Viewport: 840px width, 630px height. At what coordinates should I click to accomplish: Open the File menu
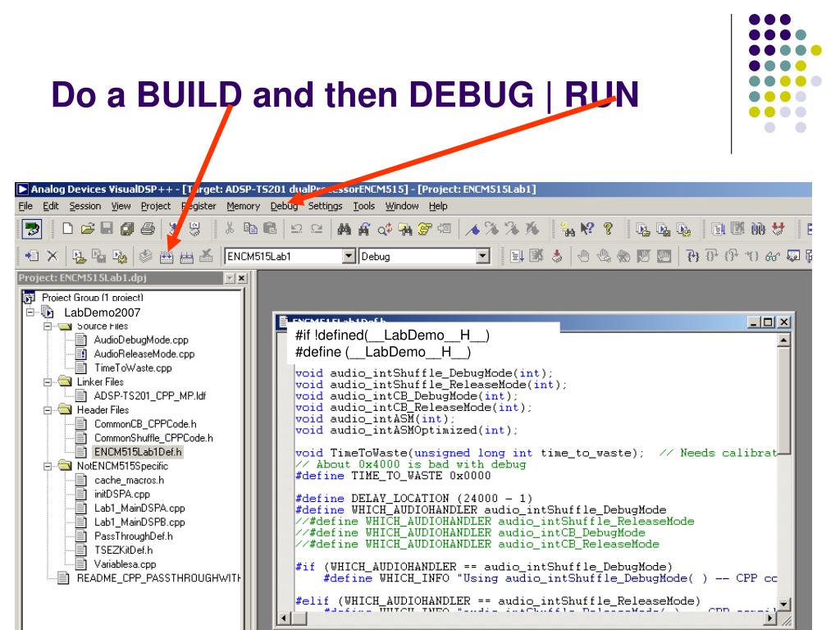click(x=25, y=206)
